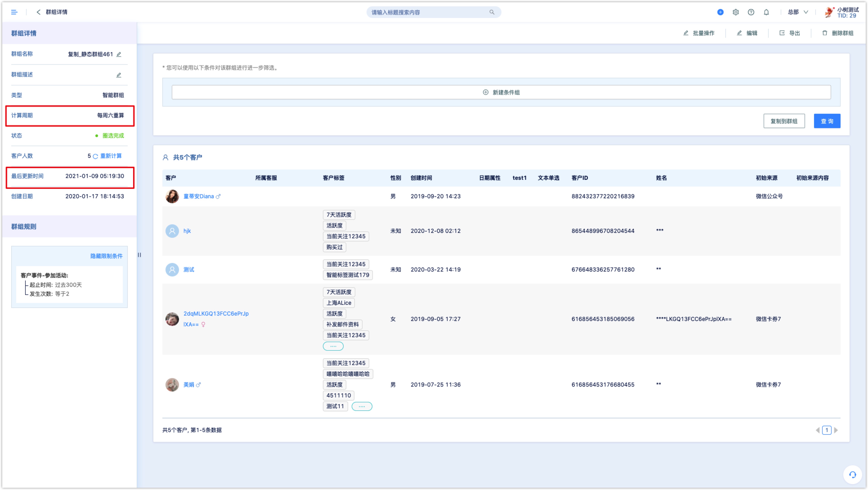The height and width of the screenshot is (490, 868).
Task: Go to previous page arrow
Action: [817, 430]
